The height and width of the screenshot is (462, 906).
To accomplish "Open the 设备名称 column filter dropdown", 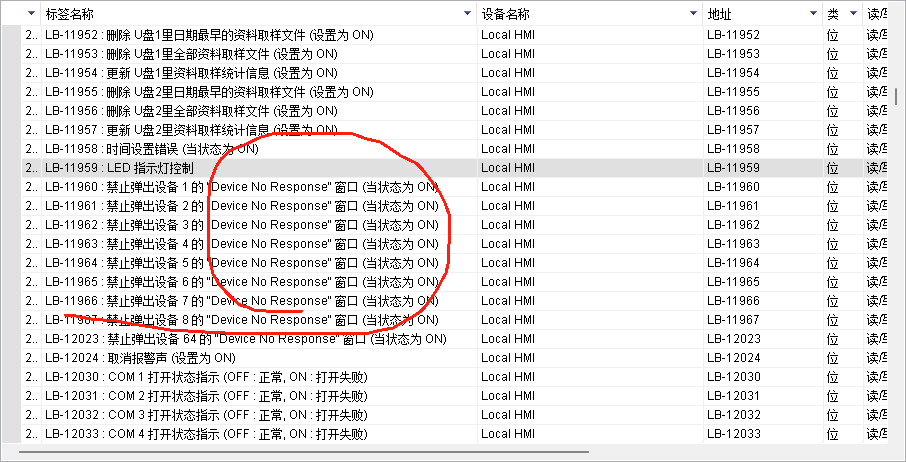I will 694,14.
